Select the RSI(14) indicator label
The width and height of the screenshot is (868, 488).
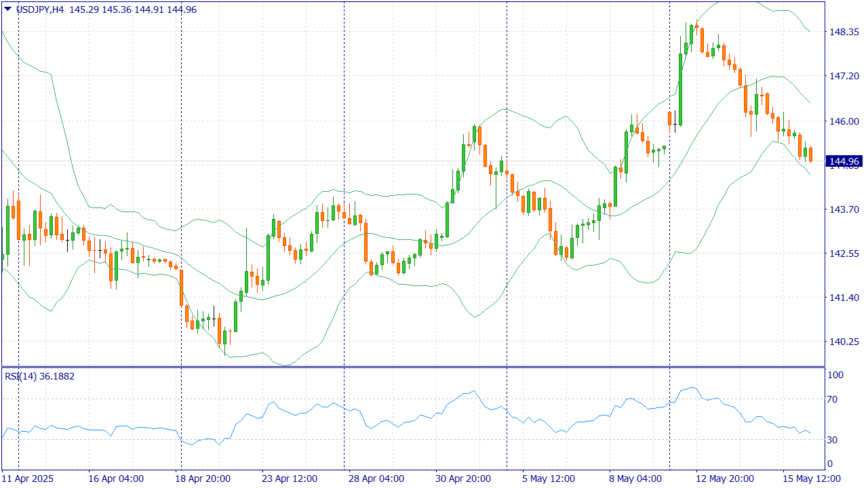click(20, 376)
